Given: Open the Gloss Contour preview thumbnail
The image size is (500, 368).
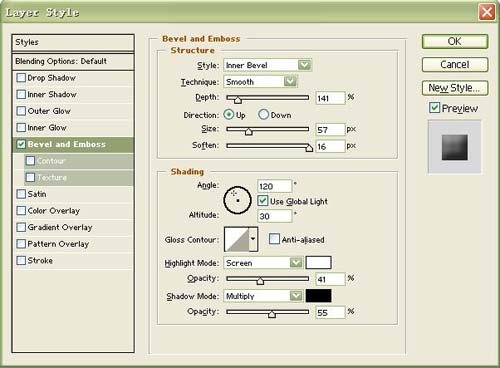Looking at the screenshot, I should [237, 239].
